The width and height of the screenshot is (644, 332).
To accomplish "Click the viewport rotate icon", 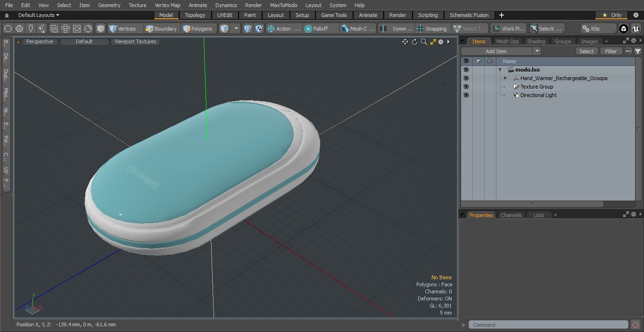I will [415, 42].
